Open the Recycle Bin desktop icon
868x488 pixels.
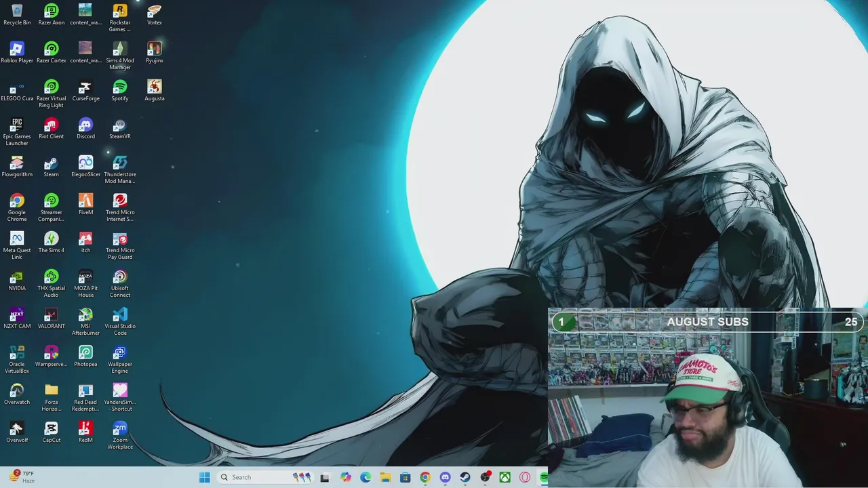click(x=17, y=15)
